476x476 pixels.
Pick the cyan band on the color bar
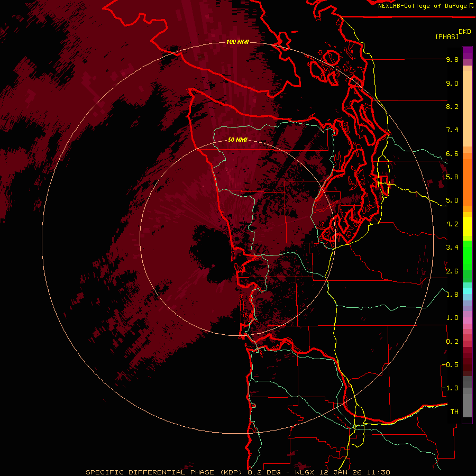pos(467,291)
